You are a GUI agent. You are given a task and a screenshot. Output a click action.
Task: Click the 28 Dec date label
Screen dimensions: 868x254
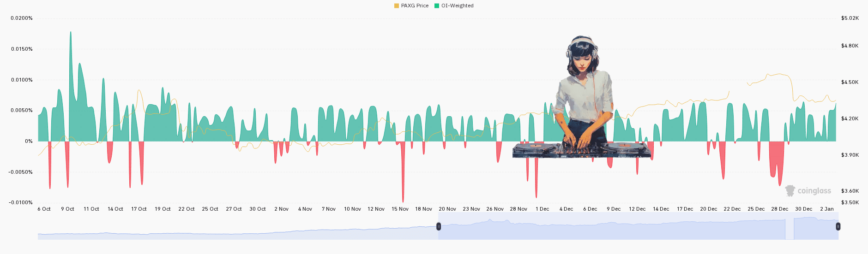tap(780, 209)
